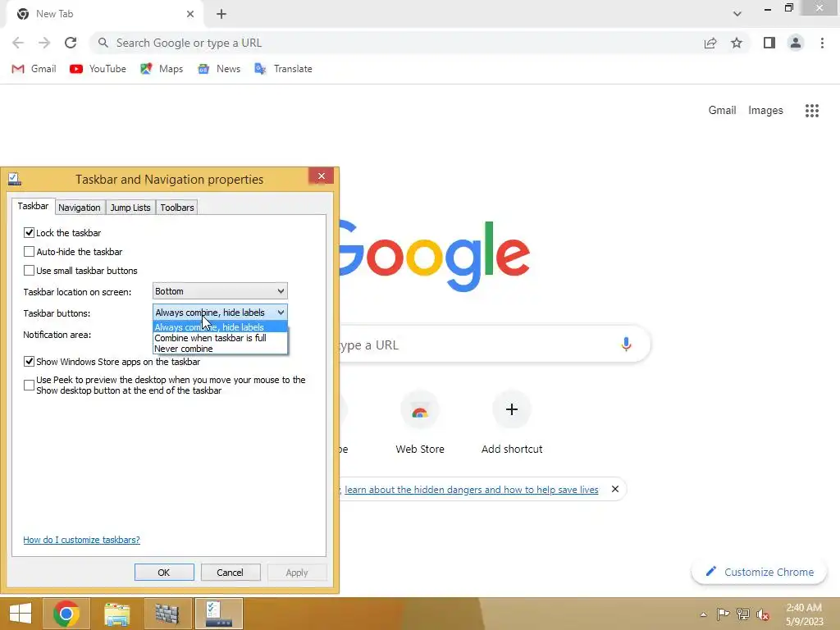Screen dimensions: 840x630
Task: Open Google apps grid icon
Action: 812,111
